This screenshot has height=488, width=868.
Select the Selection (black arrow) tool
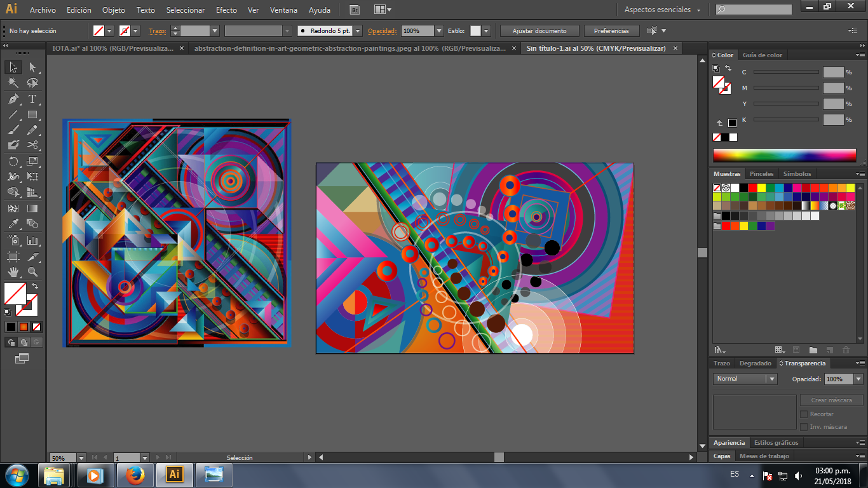point(13,67)
